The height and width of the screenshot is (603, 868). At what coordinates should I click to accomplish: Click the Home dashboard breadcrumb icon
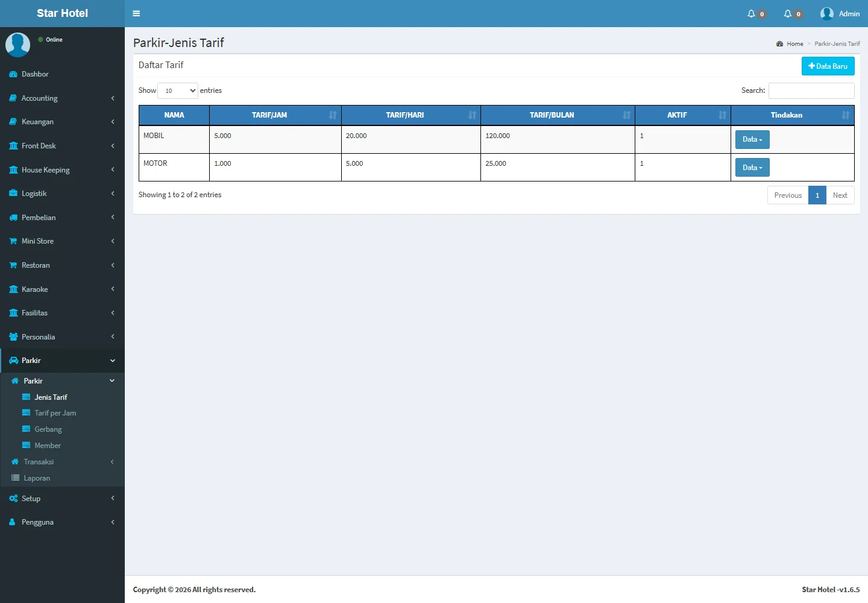[779, 44]
